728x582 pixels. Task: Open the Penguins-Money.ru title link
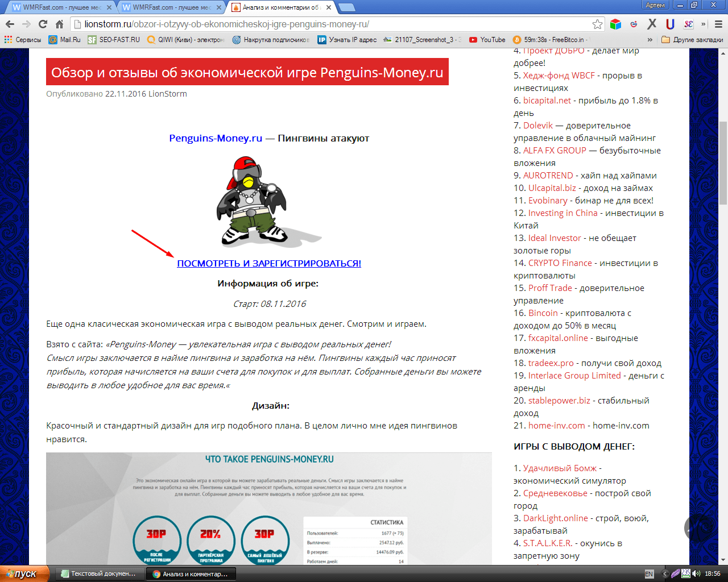[x=216, y=138]
